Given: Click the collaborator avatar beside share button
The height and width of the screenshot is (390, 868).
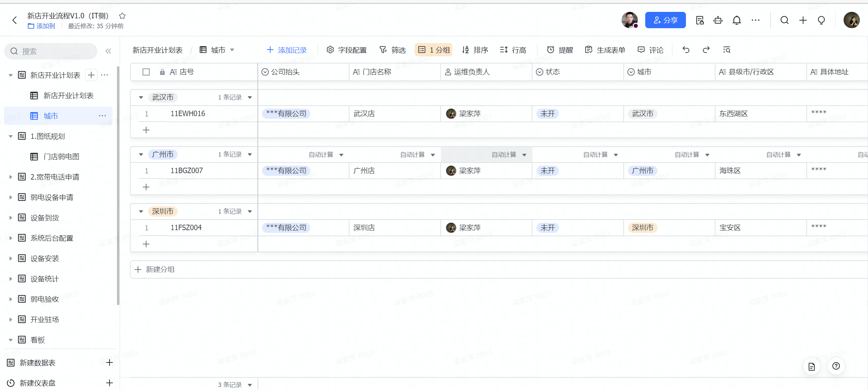Looking at the screenshot, I should [x=630, y=20].
